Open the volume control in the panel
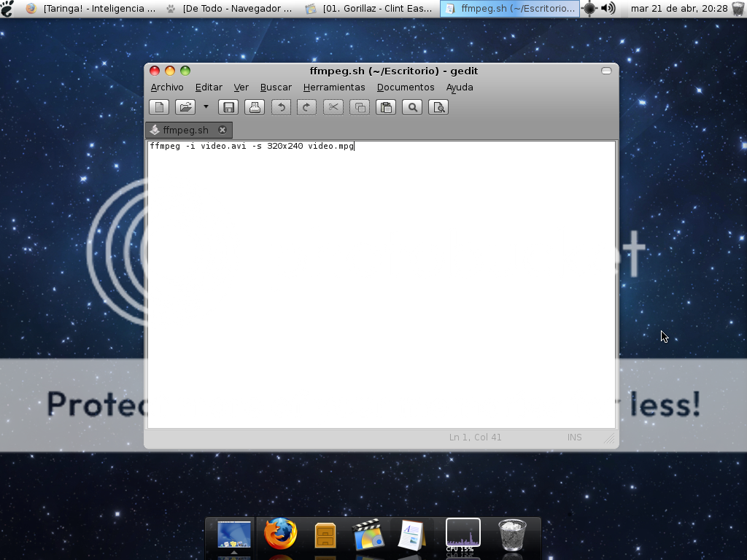747x560 pixels. click(608, 9)
